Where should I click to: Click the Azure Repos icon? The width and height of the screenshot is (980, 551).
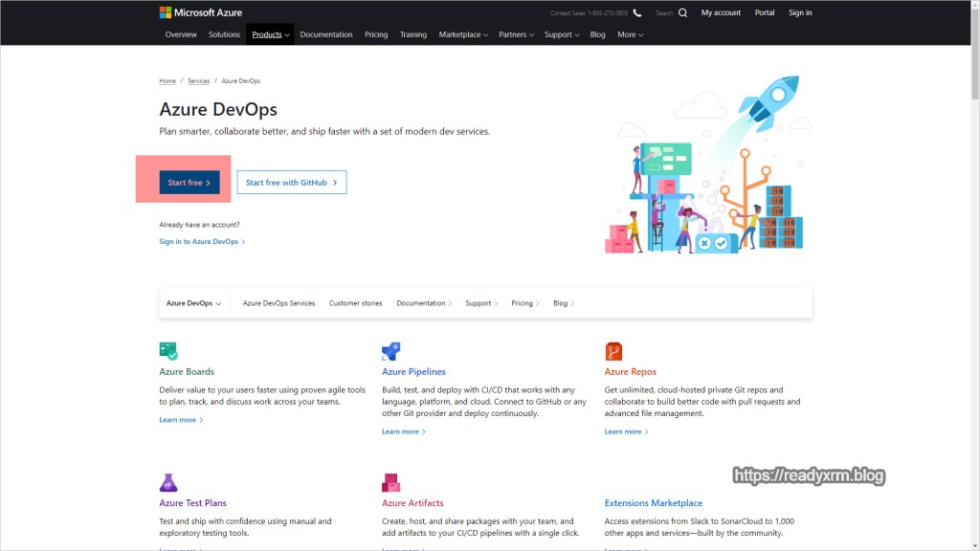(613, 351)
